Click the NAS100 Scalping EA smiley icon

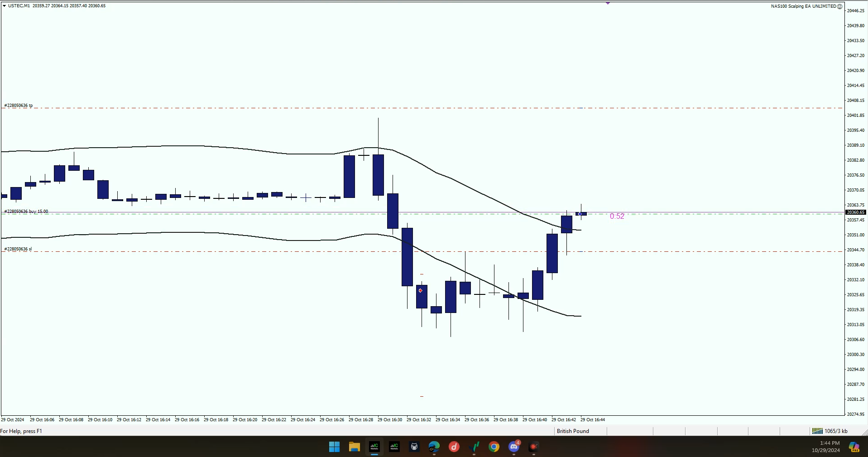click(x=840, y=6)
